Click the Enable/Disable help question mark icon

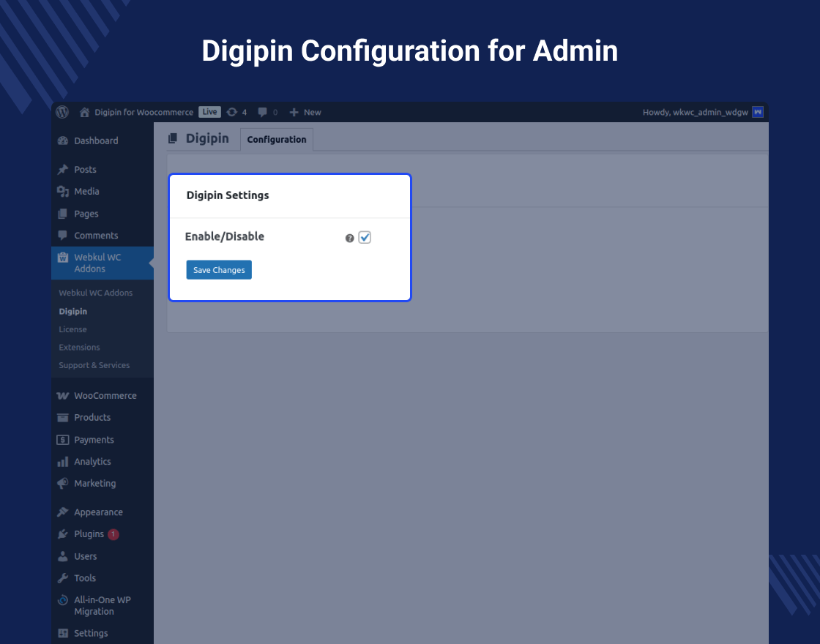(349, 239)
